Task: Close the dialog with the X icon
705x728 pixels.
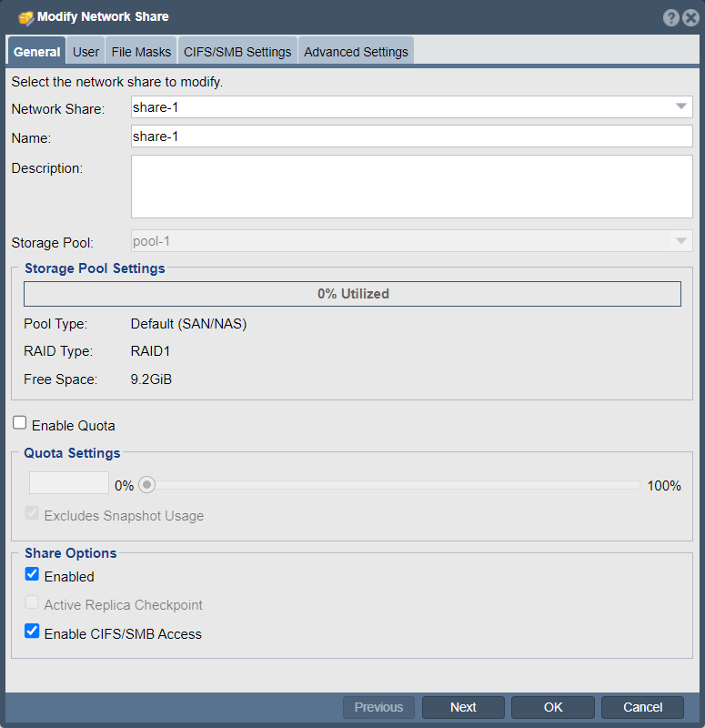Action: coord(690,17)
